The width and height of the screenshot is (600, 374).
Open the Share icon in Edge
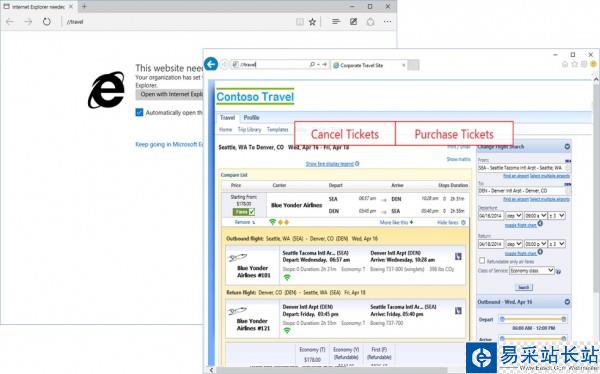[370, 22]
